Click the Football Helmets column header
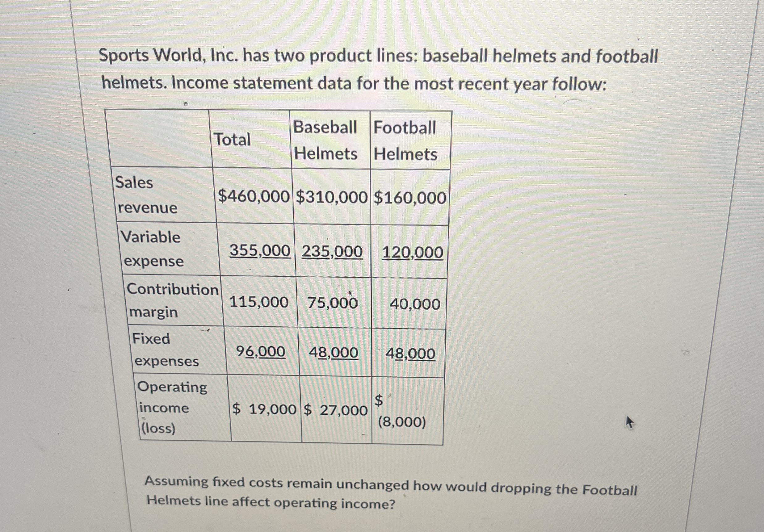Viewport: 764px width, 532px height. tap(405, 141)
